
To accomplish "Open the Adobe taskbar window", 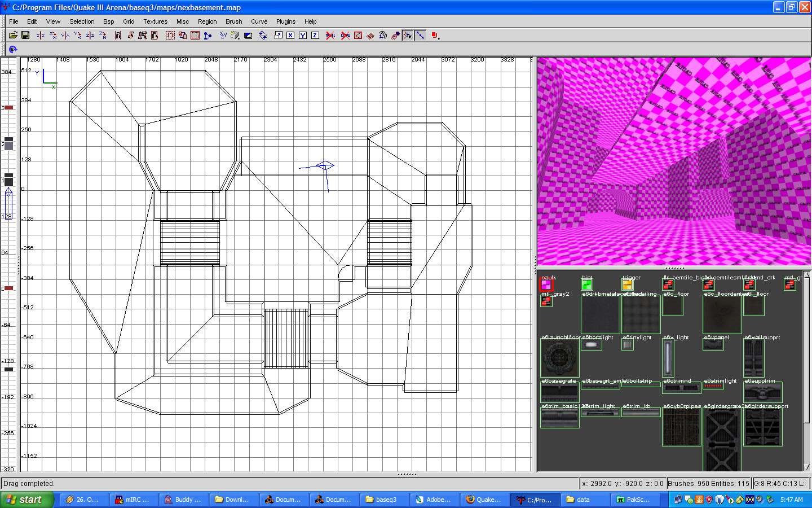I will point(434,500).
